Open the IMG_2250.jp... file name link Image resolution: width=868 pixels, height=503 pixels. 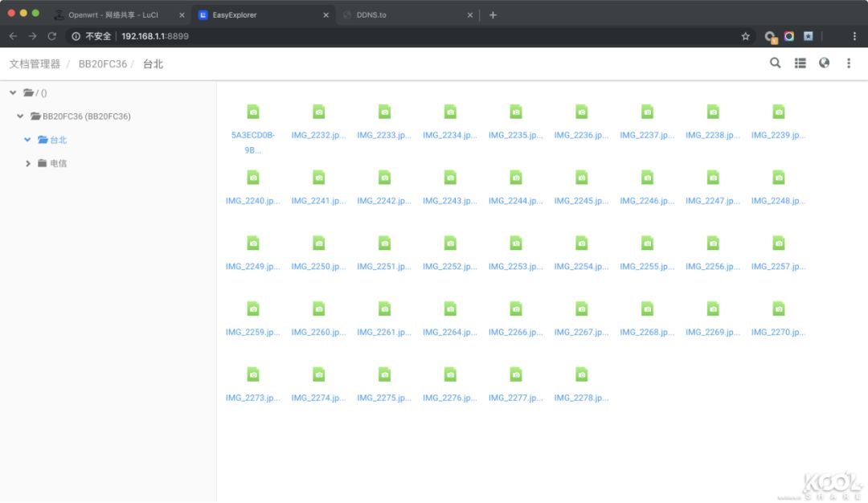(x=319, y=267)
